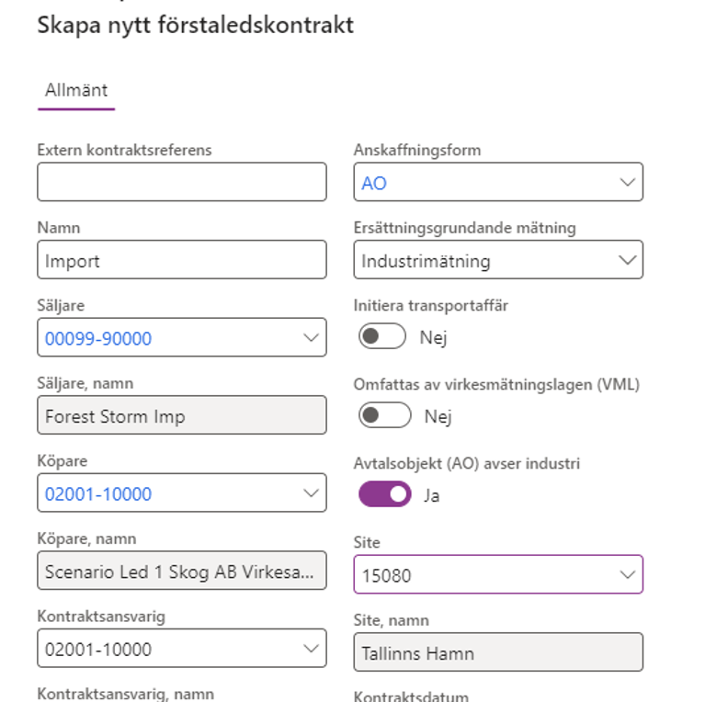This screenshot has height=702, width=728.
Task: Follow the 00099-90000 Säljare link
Action: click(98, 339)
